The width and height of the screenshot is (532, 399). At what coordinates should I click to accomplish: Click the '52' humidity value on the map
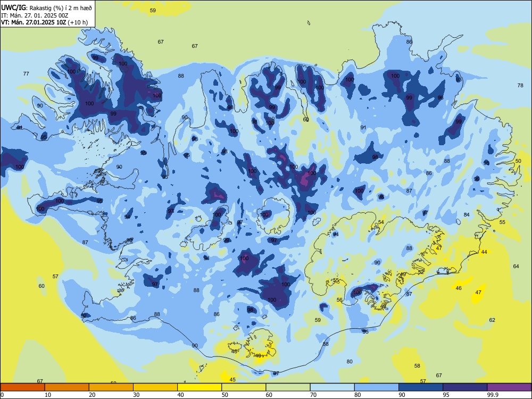pos(421,272)
